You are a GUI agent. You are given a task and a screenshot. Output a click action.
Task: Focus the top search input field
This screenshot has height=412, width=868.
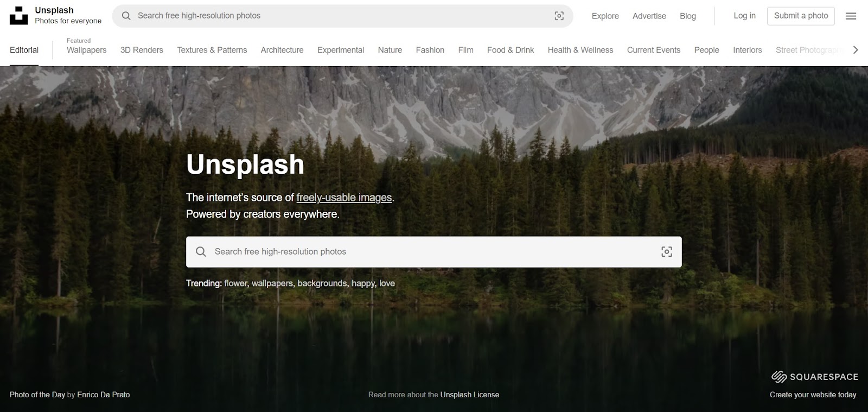(342, 16)
